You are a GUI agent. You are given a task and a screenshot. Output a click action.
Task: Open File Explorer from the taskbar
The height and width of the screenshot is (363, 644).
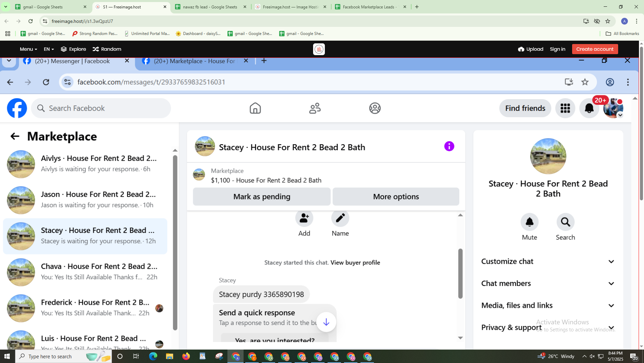[x=169, y=356]
